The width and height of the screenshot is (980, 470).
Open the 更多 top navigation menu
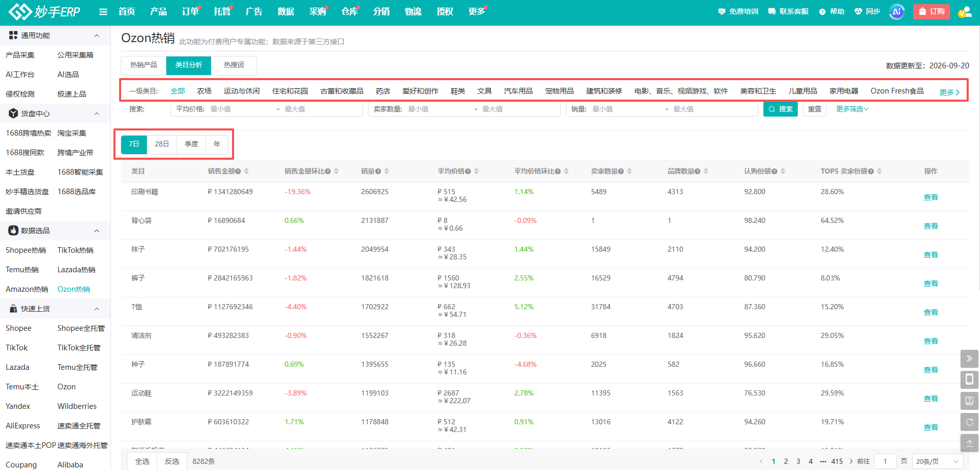(x=476, y=11)
